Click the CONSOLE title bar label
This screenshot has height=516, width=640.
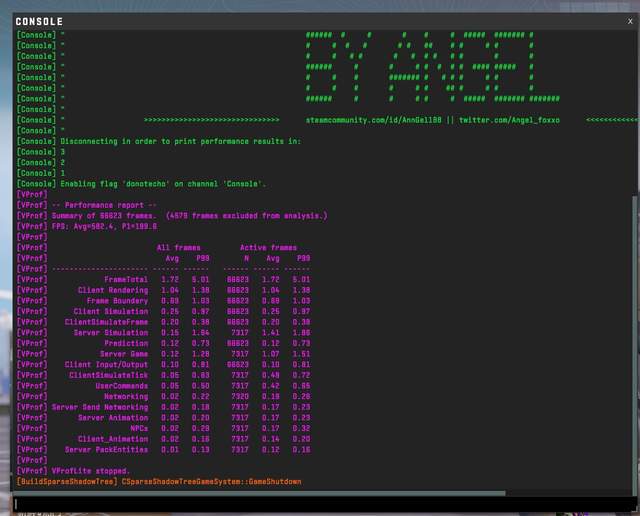point(39,21)
